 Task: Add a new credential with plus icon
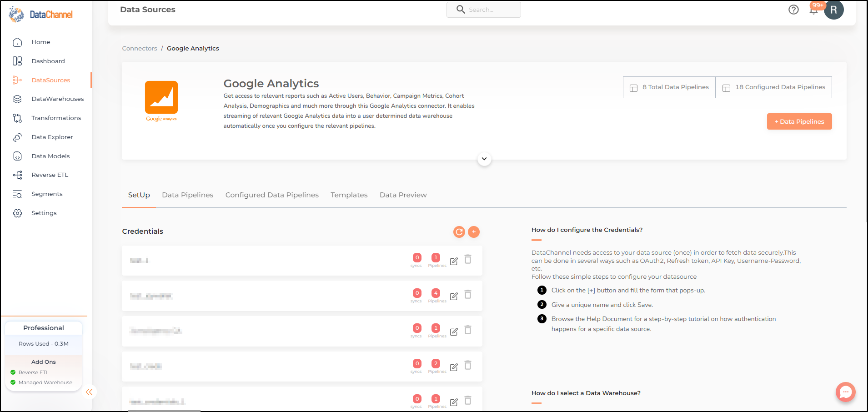[474, 232]
